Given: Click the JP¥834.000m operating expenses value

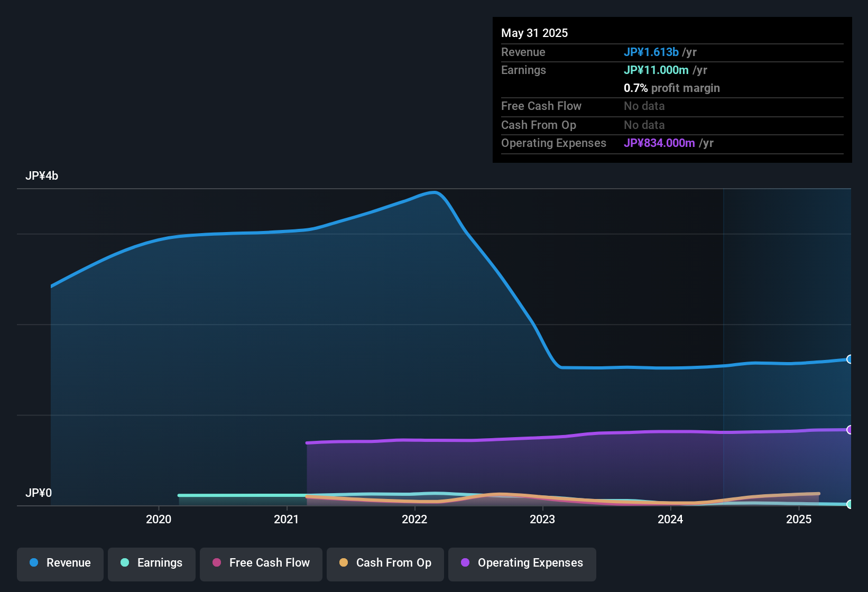Looking at the screenshot, I should click(659, 143).
